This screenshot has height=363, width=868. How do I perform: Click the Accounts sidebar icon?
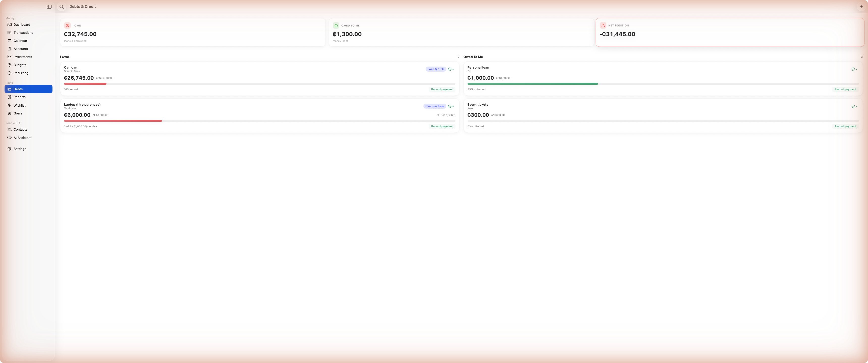(9, 49)
